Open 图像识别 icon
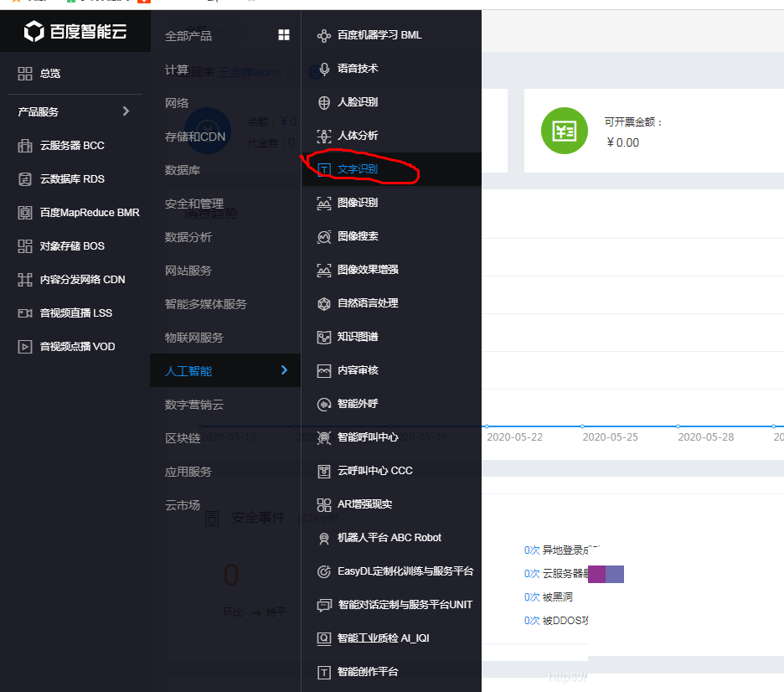Viewport: 784px width, 692px height. pyautogui.click(x=324, y=203)
